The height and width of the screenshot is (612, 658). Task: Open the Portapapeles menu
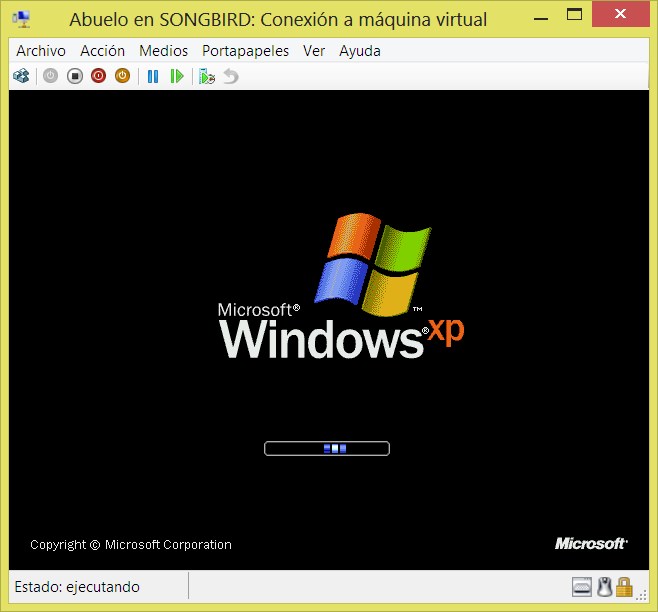(x=245, y=51)
